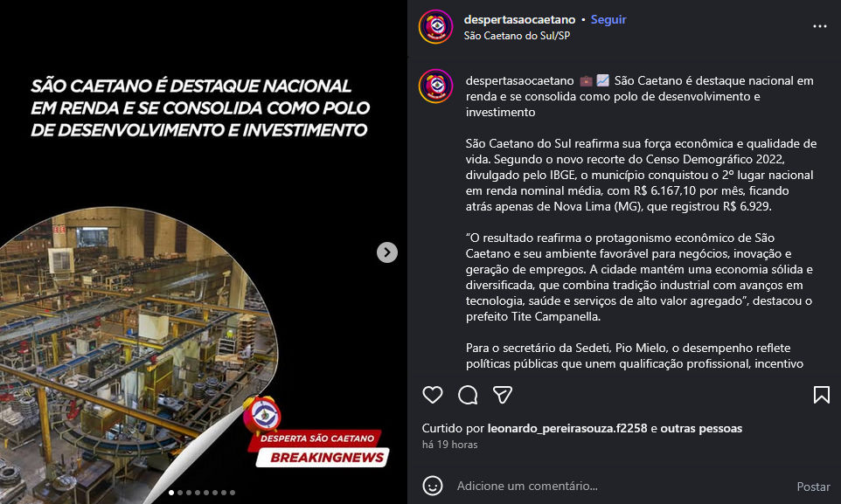View the outras pessoas likes list
Screen dimensions: 841x504
[x=701, y=428]
